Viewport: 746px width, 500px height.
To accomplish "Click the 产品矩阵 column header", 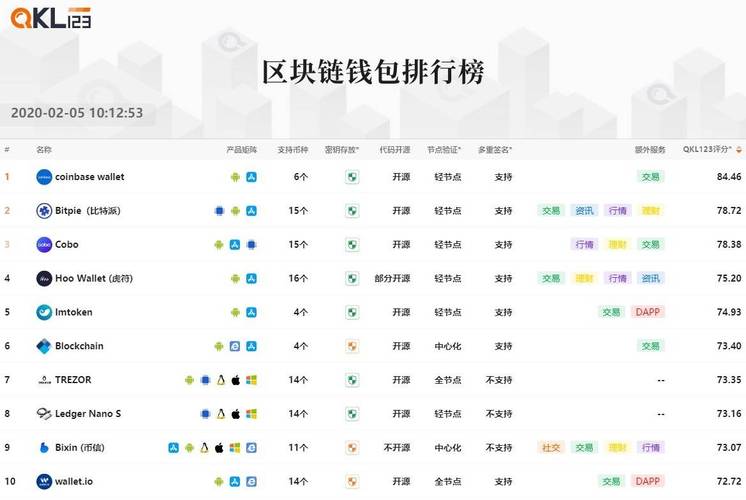I will point(242,150).
